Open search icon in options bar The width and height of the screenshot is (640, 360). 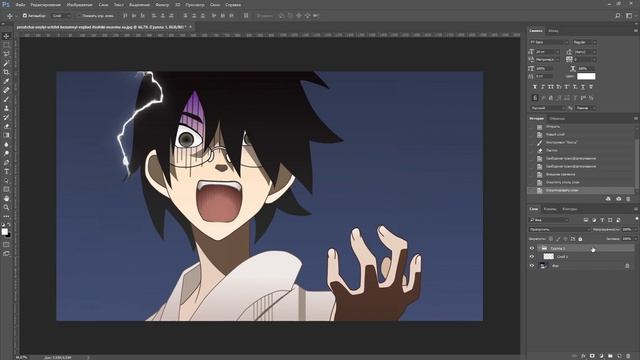(x=618, y=16)
